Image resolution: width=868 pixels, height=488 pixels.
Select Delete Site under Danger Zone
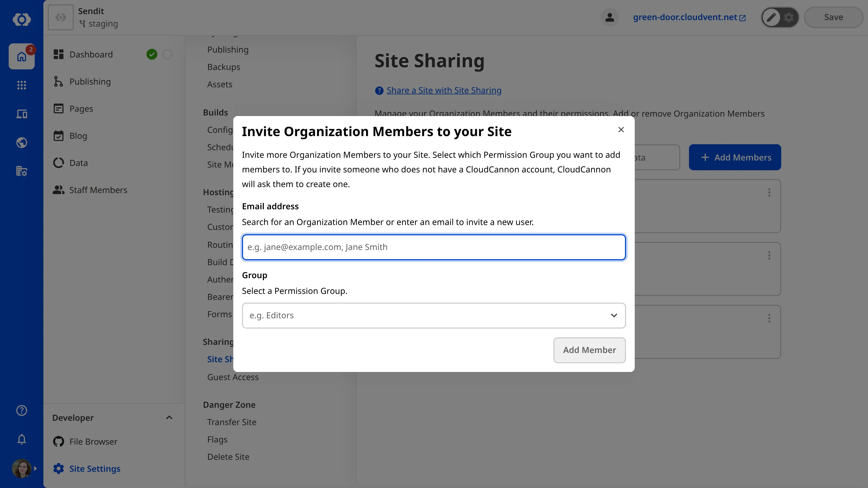(228, 457)
